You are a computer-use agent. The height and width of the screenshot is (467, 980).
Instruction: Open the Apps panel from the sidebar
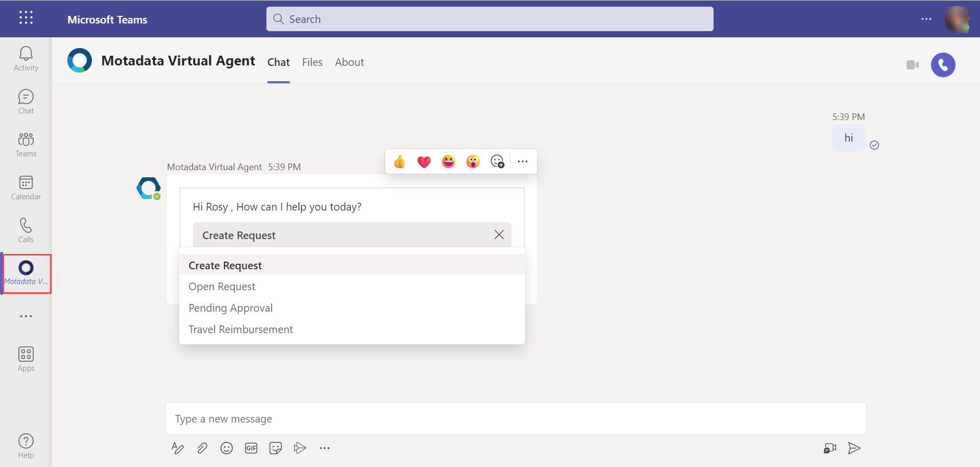tap(26, 358)
